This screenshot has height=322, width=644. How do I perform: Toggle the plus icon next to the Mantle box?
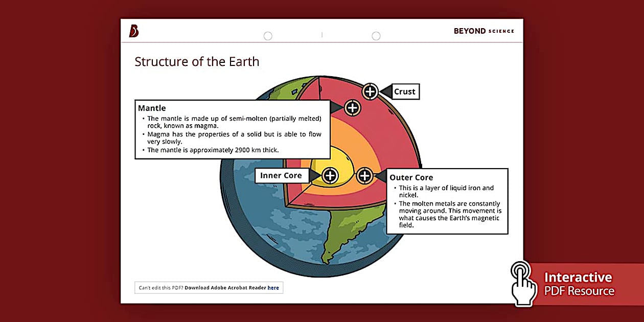[352, 108]
